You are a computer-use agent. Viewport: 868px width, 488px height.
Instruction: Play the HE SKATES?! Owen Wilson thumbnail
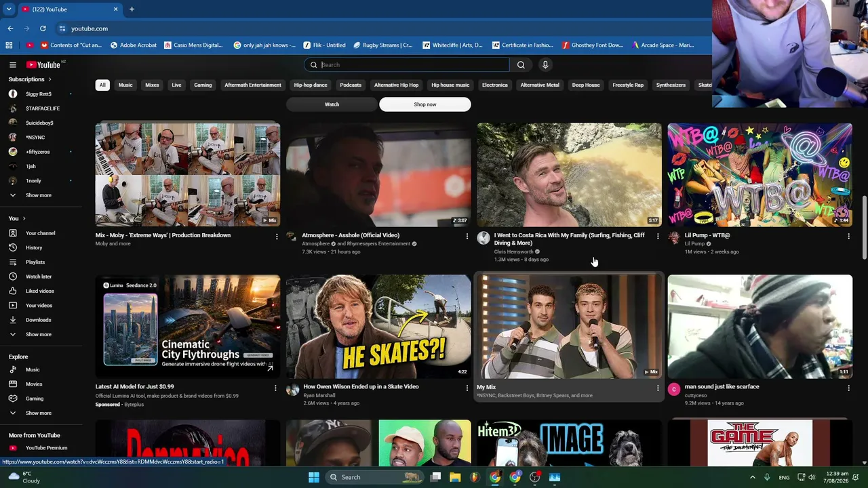coord(378,327)
